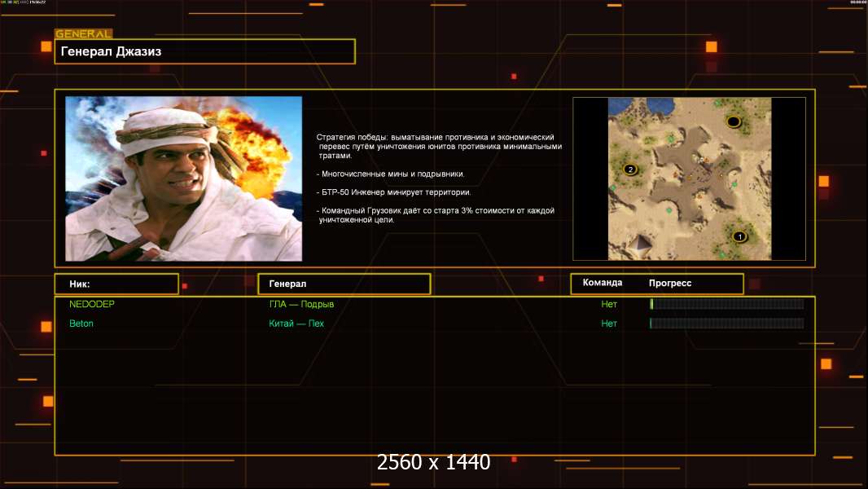Click the blue lake on the map
The image size is (868, 489).
(x=625, y=106)
